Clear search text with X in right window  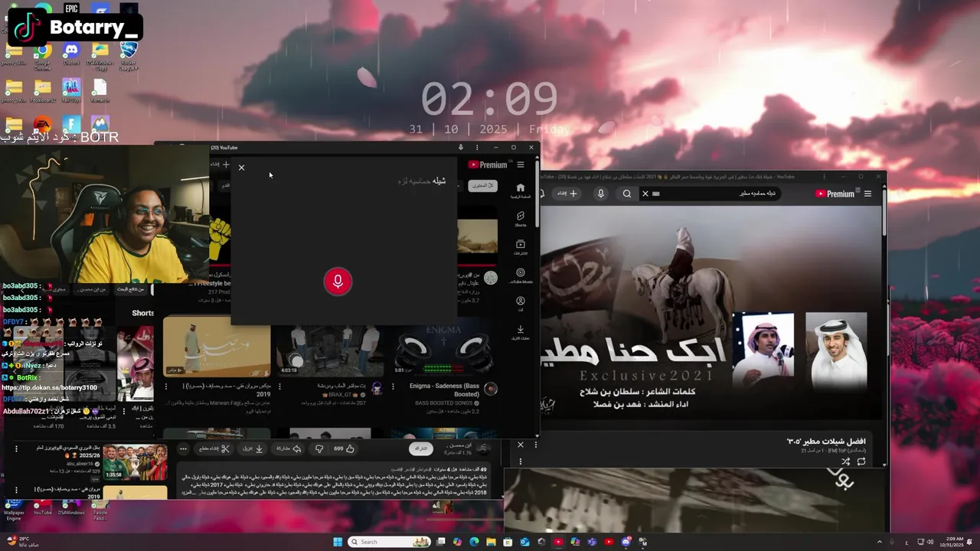(x=645, y=194)
